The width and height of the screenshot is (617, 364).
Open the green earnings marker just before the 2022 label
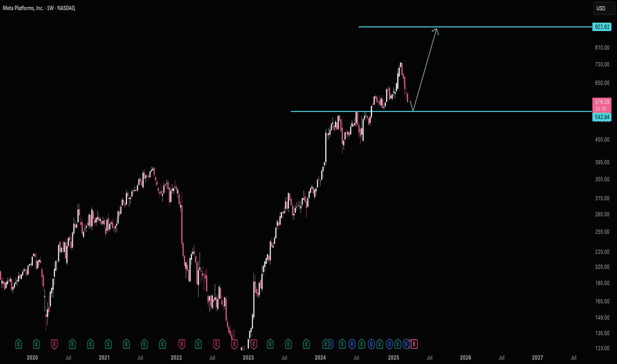pyautogui.click(x=162, y=344)
